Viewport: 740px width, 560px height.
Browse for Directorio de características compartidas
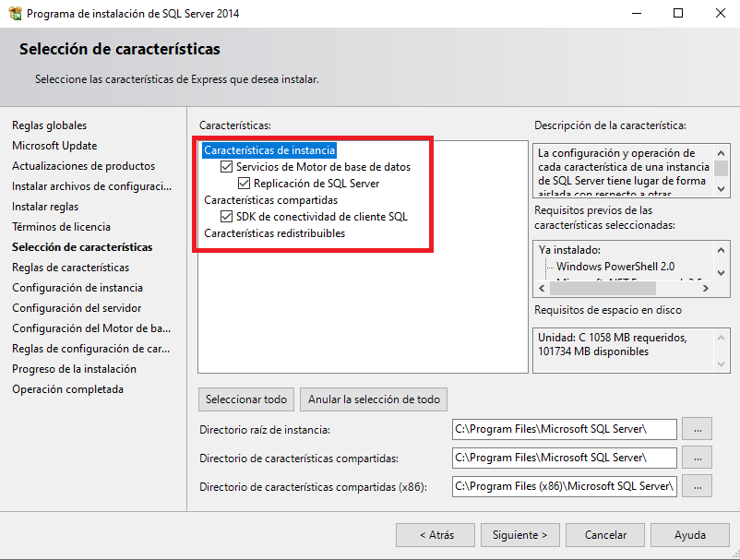point(697,458)
